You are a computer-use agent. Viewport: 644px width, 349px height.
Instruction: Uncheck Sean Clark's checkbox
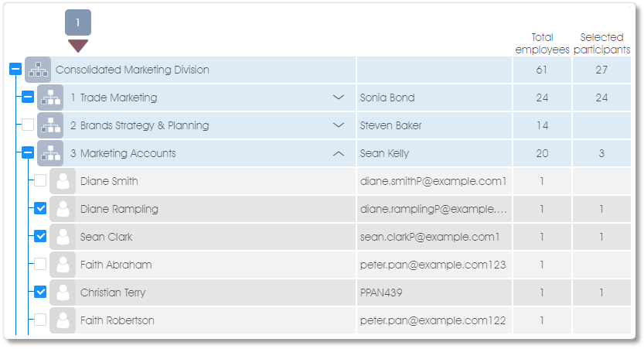click(x=40, y=236)
